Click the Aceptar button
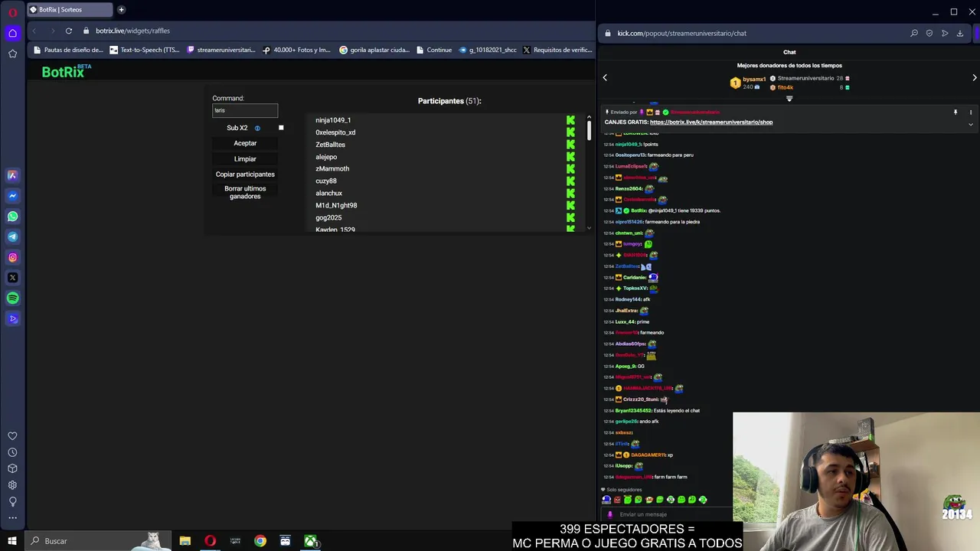The height and width of the screenshot is (551, 980). [x=245, y=143]
